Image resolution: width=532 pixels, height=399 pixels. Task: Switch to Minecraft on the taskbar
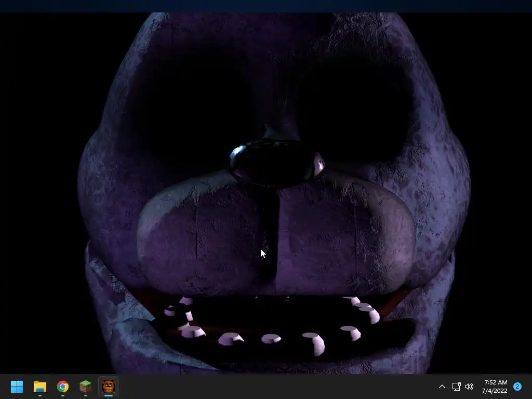86,387
